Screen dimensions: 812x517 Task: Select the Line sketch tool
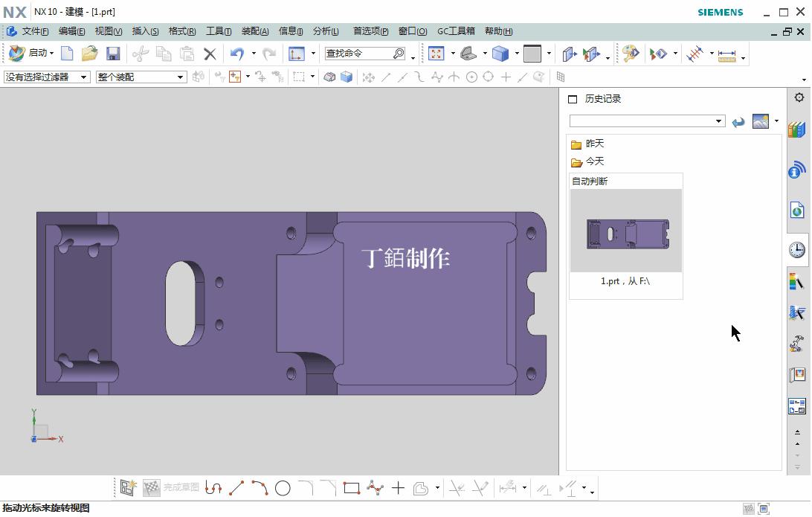[x=238, y=488]
